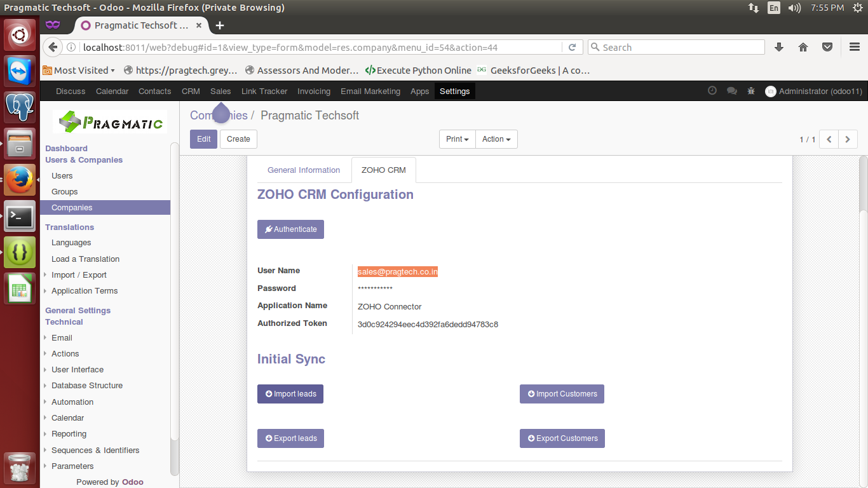Image resolution: width=868 pixels, height=488 pixels.
Task: Click the browser back arrow button
Action: click(x=53, y=47)
